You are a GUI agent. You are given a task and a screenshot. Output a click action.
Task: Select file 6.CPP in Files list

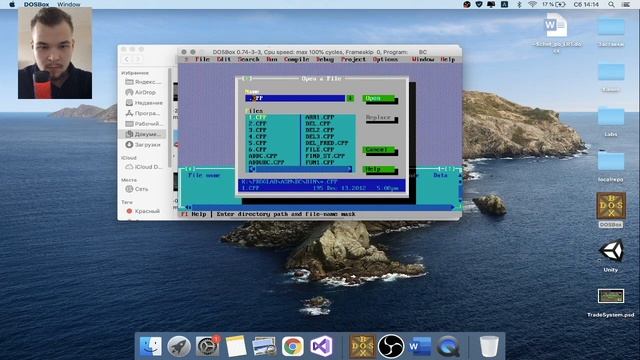click(x=258, y=150)
